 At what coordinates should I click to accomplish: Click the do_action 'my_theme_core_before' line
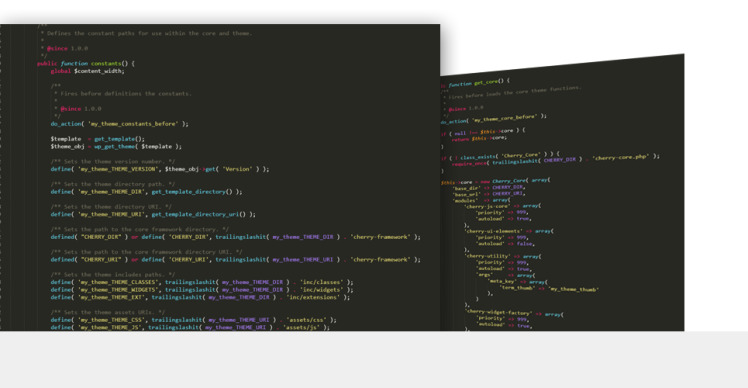click(494, 118)
